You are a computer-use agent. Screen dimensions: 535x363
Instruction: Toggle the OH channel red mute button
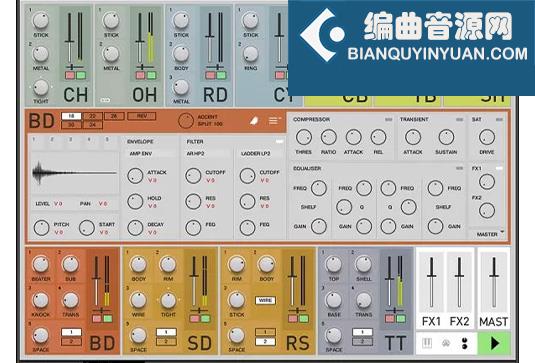click(140, 75)
